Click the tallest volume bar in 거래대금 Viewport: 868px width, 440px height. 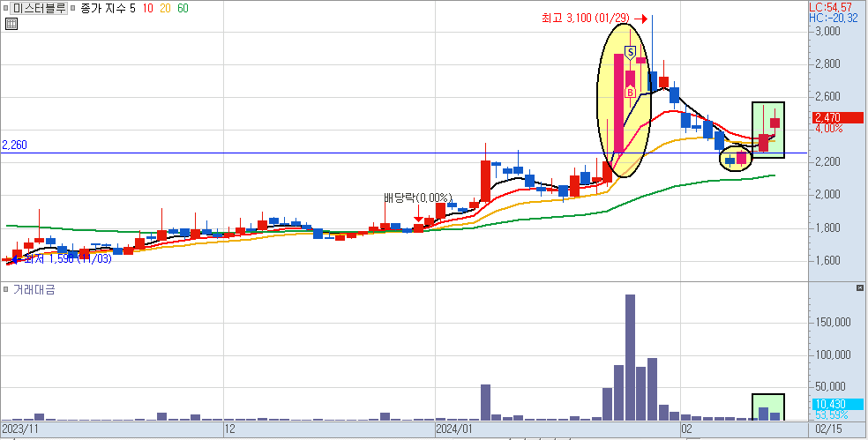pos(630,357)
